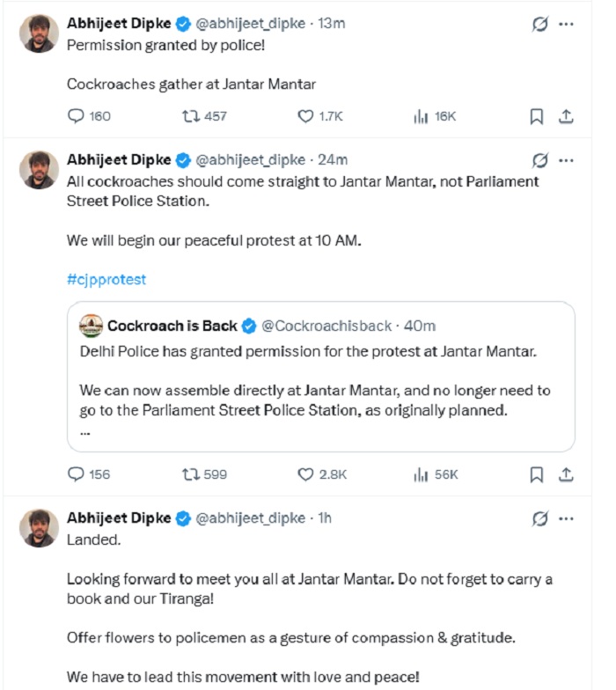Click the #cjpprotest hashtag
Image resolution: width=616 pixels, height=690 pixels.
pos(106,280)
